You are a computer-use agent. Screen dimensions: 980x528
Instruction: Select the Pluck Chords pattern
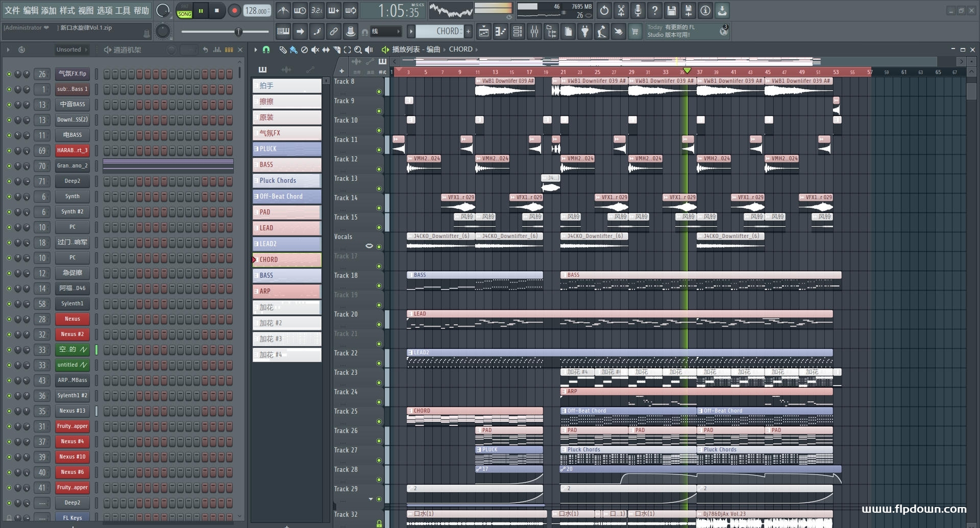(286, 181)
